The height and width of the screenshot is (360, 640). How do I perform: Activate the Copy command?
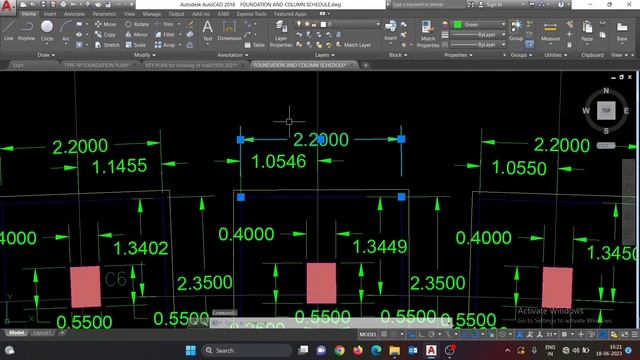pyautogui.click(x=105, y=35)
